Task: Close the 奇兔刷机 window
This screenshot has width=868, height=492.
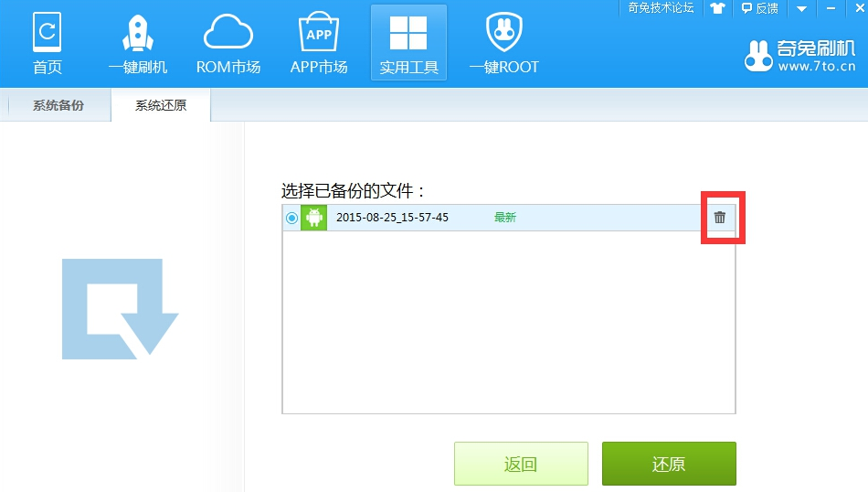Action: (x=861, y=8)
